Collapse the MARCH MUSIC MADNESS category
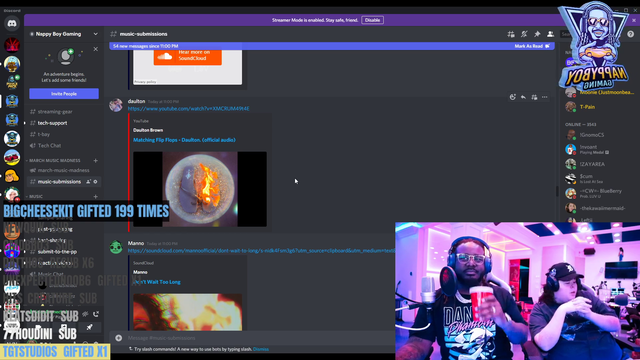 coord(55,160)
